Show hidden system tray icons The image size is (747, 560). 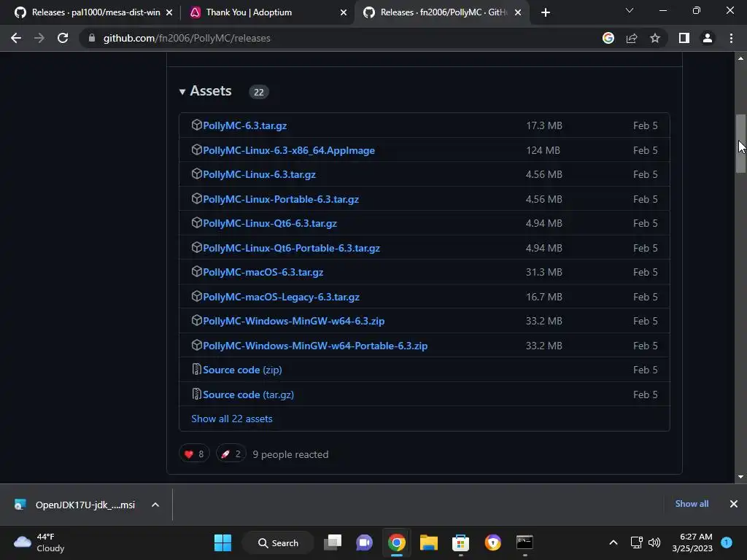pos(613,542)
